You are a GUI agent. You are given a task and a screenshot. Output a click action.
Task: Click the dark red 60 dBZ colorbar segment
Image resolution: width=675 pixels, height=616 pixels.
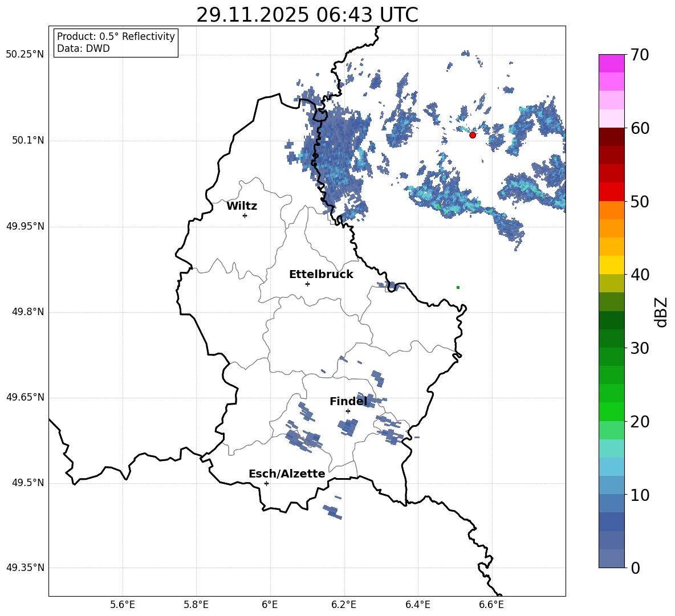click(612, 137)
